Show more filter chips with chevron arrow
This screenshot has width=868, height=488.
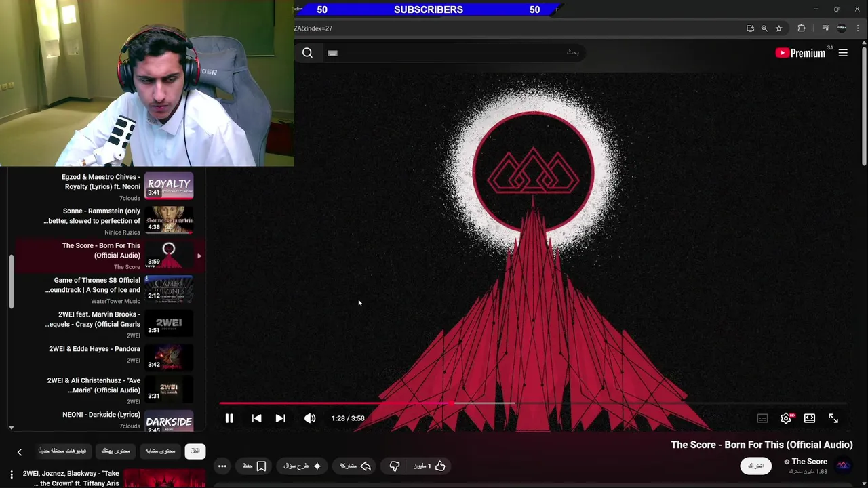[x=19, y=452]
